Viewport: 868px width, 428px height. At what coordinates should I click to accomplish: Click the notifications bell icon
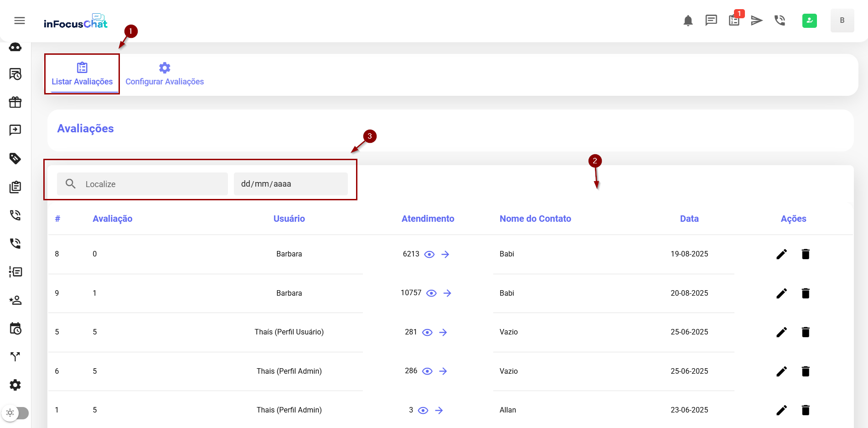[688, 21]
